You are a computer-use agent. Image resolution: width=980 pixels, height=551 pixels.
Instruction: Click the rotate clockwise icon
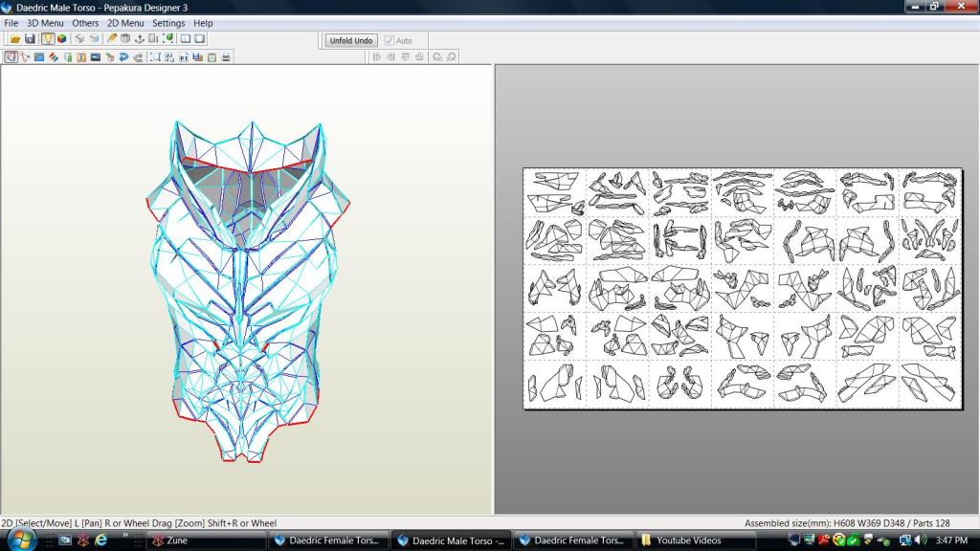coord(452,57)
